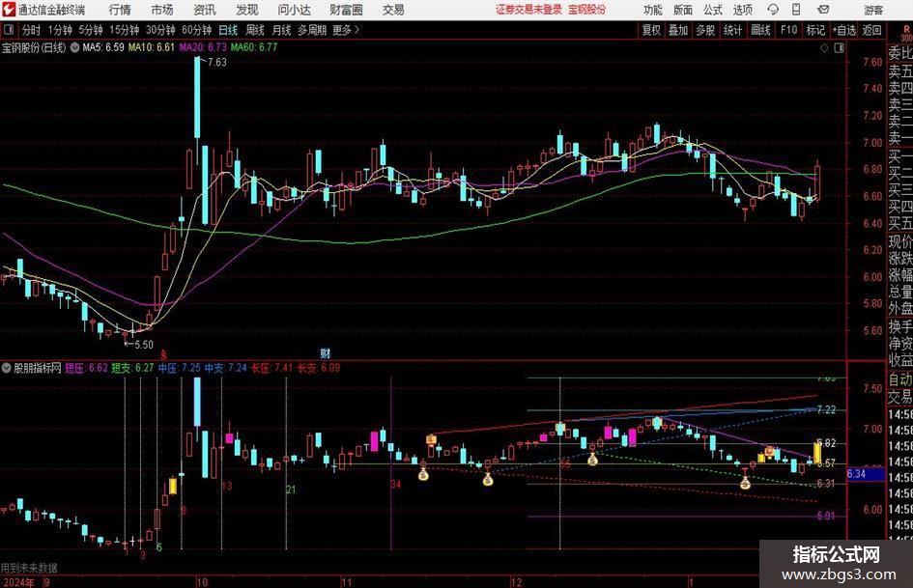Click the 短压: 6.62 indicator value
This screenshot has width=913, height=588.
click(x=86, y=368)
